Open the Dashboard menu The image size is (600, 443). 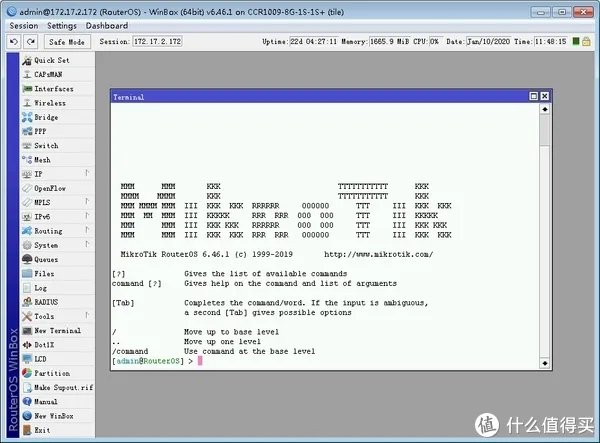(x=107, y=26)
